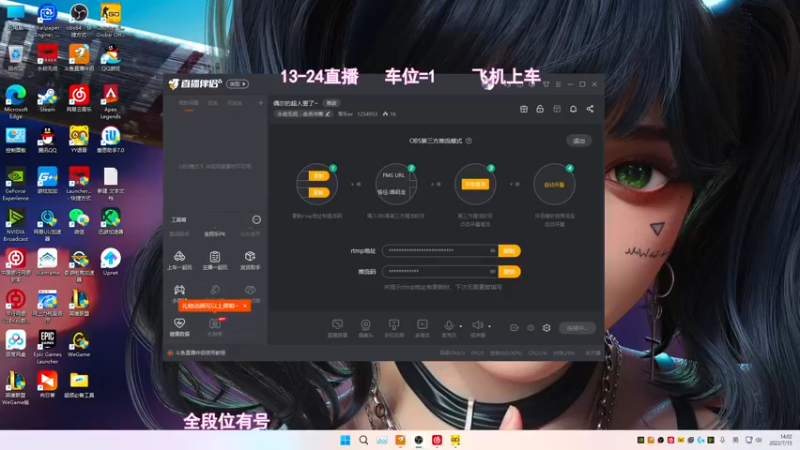The height and width of the screenshot is (450, 800).
Task: Copy the rtmp address
Action: point(509,251)
